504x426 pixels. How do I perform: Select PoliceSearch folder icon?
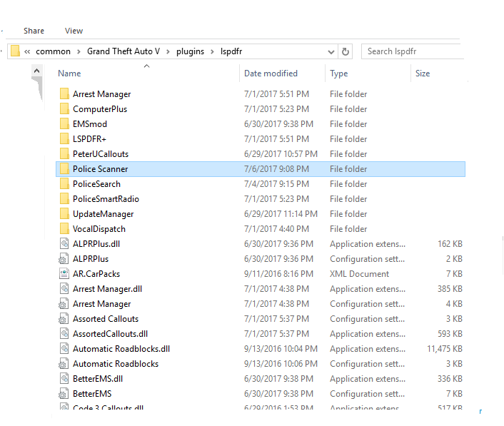[x=64, y=184]
